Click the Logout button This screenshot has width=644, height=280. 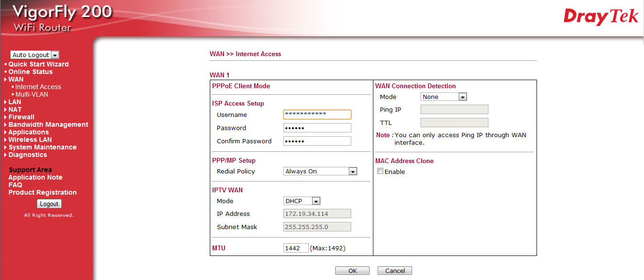49,204
